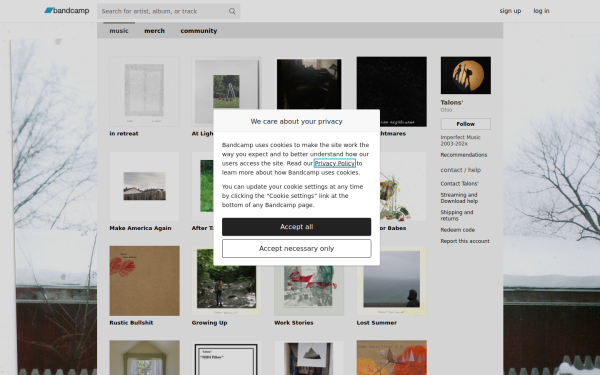The image size is (600, 375).
Task: Open the bottom-row window photo album cover
Action: coord(144,358)
